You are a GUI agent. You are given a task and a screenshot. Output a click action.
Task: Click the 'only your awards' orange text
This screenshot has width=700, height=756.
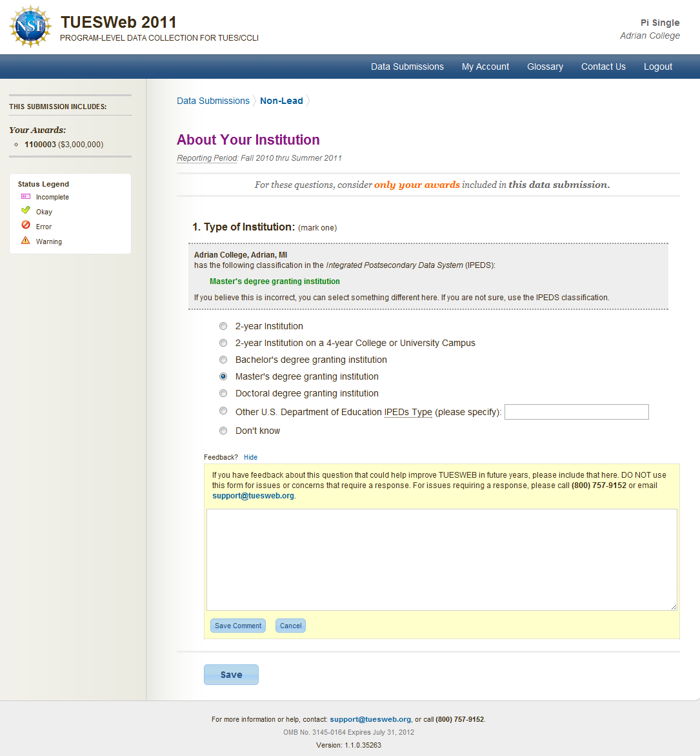[417, 185]
